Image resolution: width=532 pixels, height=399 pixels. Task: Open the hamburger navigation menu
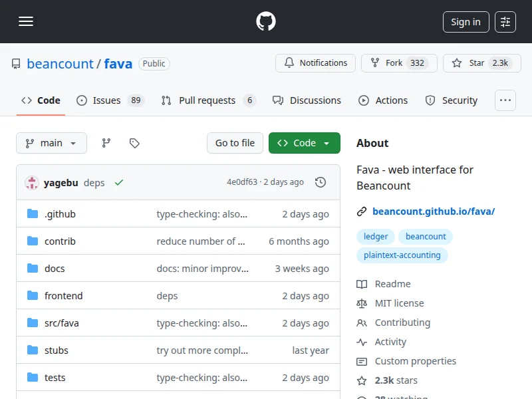click(x=26, y=22)
